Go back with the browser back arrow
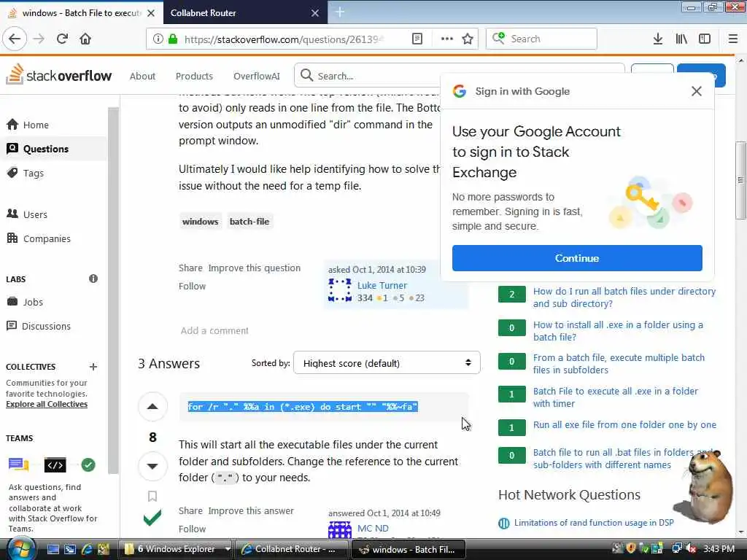 click(x=15, y=39)
